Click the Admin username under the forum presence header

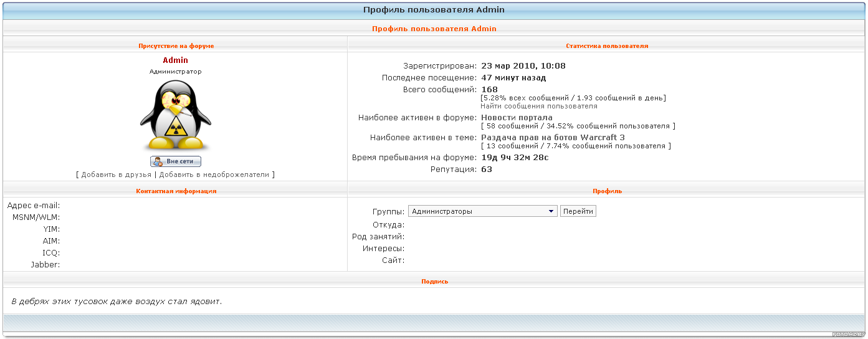[x=175, y=60]
